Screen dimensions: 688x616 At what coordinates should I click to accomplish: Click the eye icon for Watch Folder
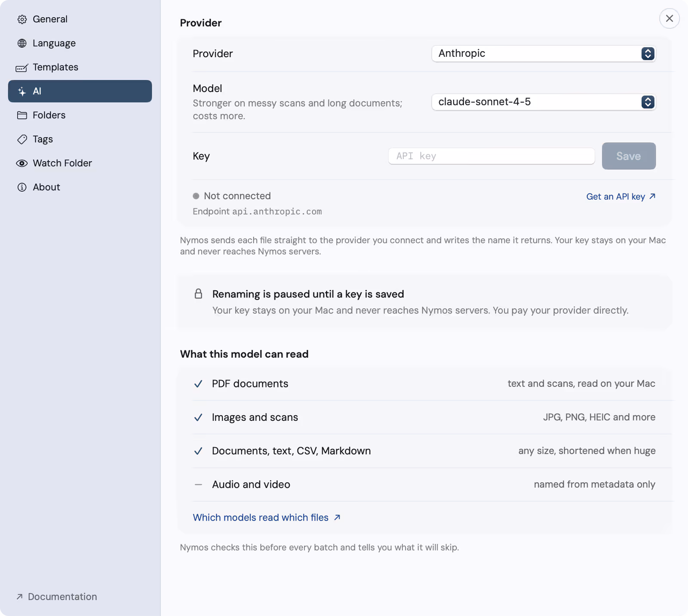(x=22, y=163)
